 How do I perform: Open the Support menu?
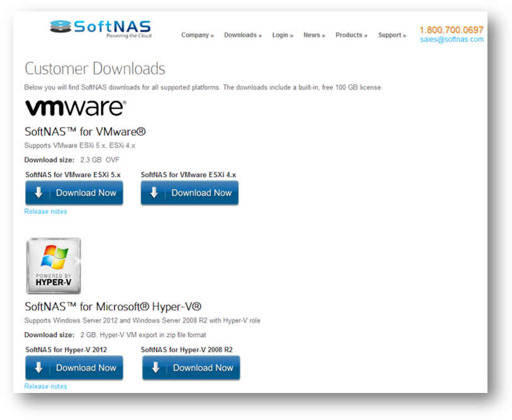point(392,35)
